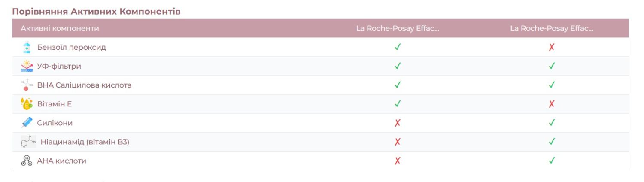Click red cross in Вітамін Е row
Image resolution: width=644 pixels, height=182 pixels.
click(552, 104)
